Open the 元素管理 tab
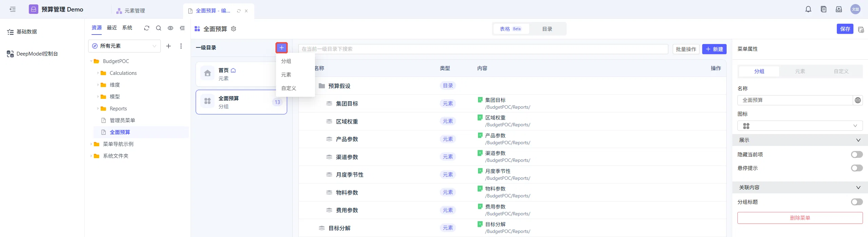 pos(131,11)
